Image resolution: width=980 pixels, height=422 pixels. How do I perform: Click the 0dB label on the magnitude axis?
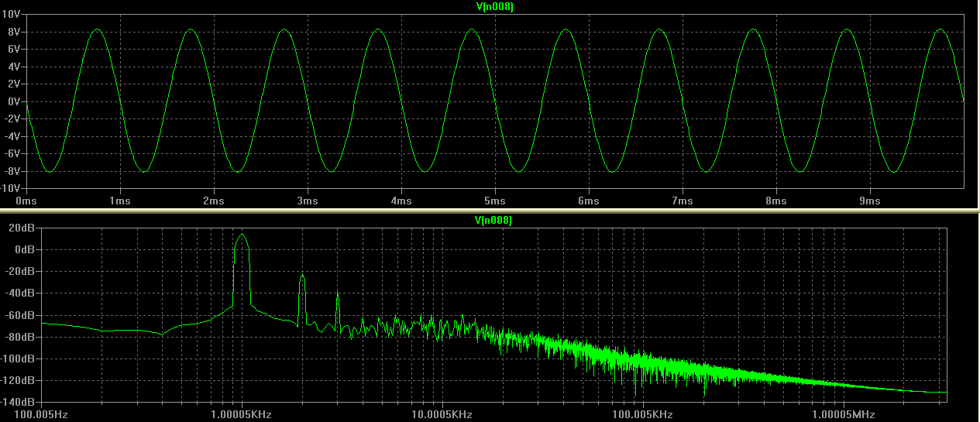click(23, 249)
